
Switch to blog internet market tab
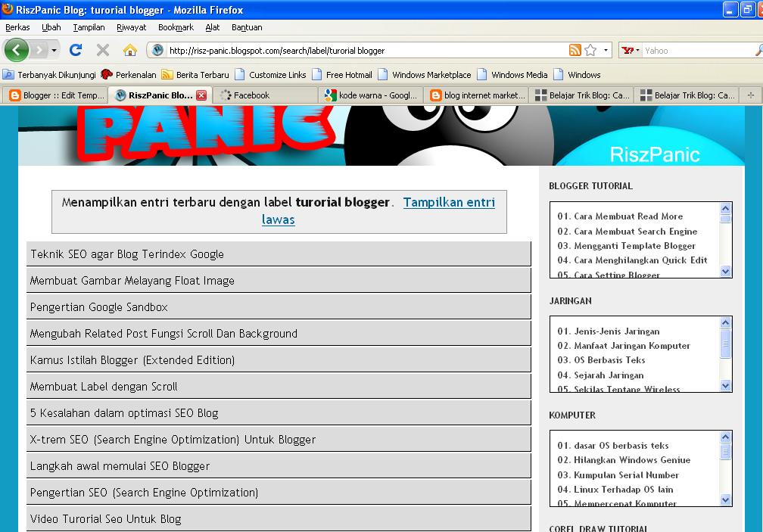pyautogui.click(x=476, y=95)
